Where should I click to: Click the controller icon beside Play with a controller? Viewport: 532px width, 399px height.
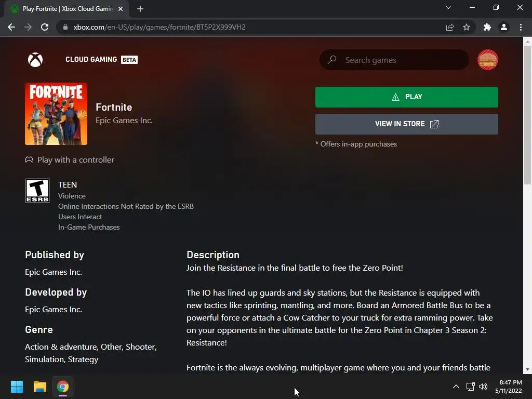click(x=29, y=159)
